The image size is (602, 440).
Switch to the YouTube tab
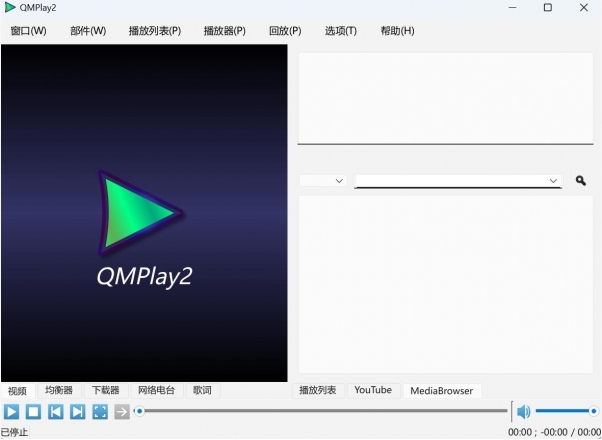pyautogui.click(x=373, y=390)
